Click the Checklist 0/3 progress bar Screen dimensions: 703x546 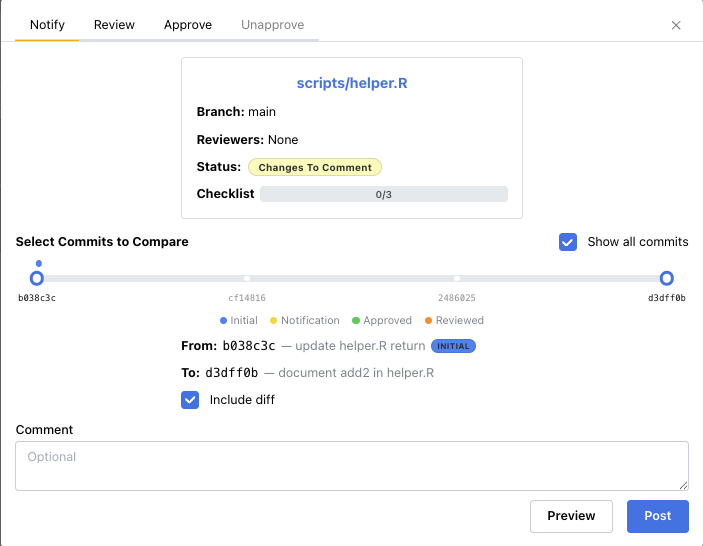click(383, 194)
